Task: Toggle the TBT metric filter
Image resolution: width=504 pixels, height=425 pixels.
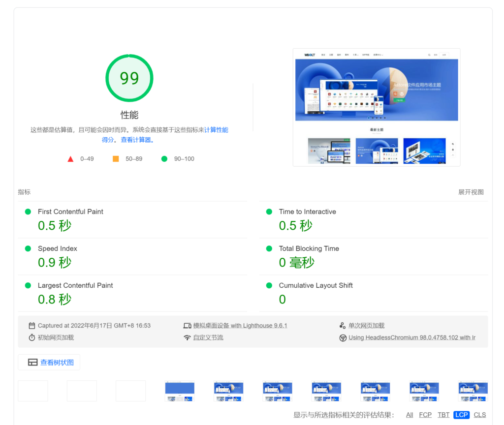Action: (443, 415)
